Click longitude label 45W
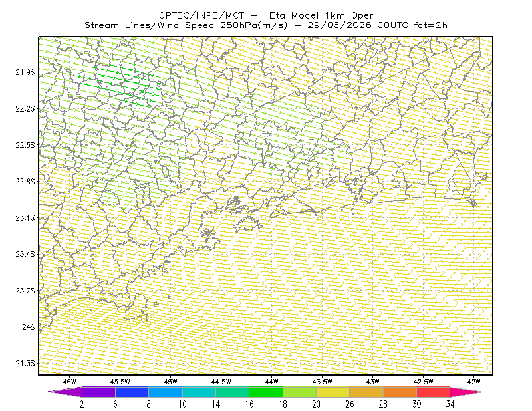The height and width of the screenshot is (411, 532). click(x=171, y=382)
